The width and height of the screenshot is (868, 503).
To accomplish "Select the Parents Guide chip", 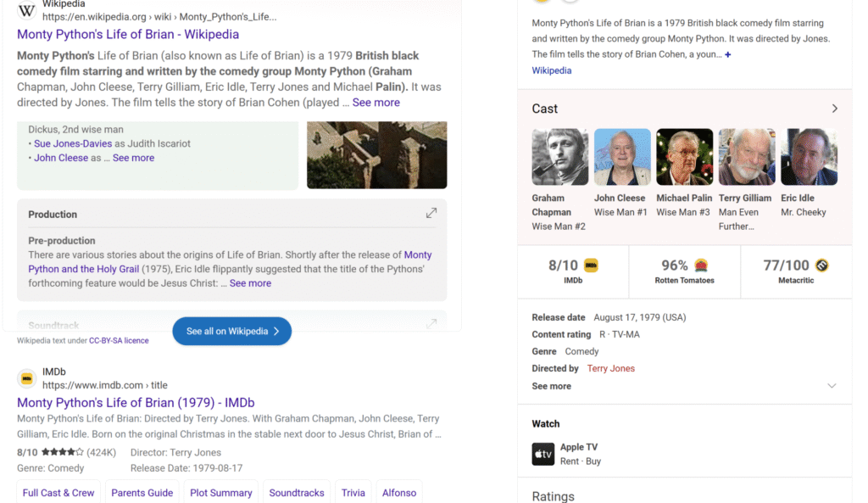I will pos(142,492).
